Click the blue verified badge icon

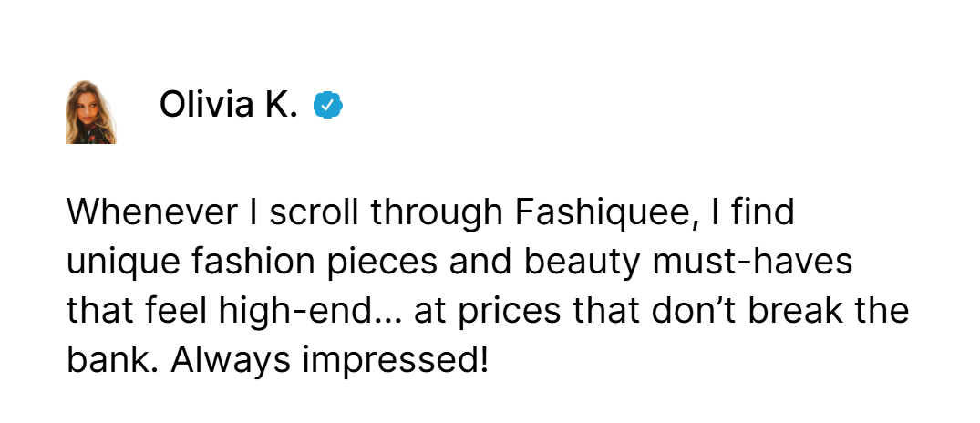(x=327, y=105)
